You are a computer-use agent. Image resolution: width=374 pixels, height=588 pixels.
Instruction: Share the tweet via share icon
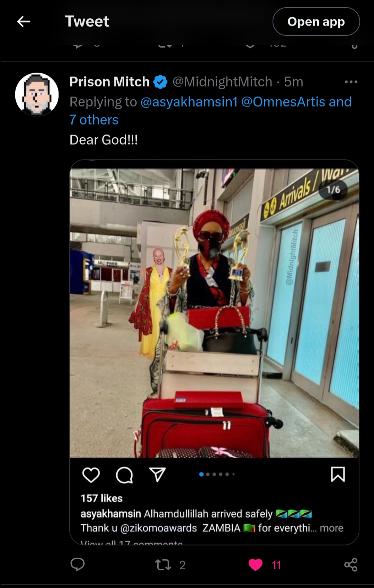click(x=351, y=564)
